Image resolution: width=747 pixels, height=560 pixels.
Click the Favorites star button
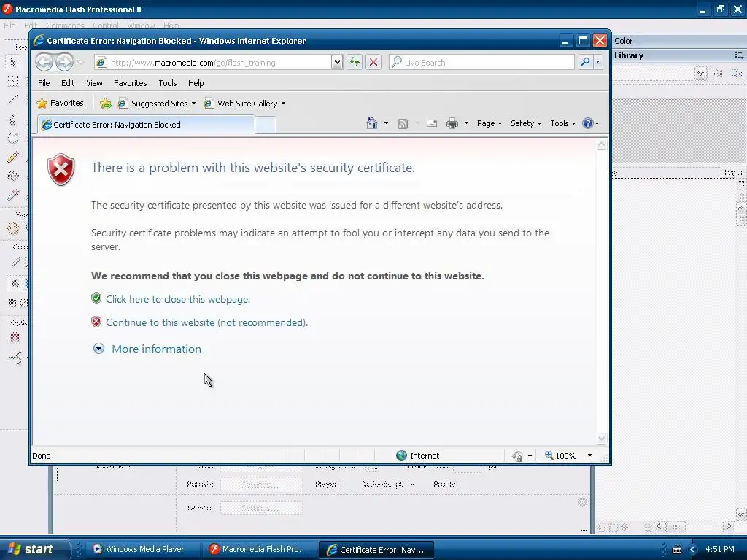click(61, 103)
